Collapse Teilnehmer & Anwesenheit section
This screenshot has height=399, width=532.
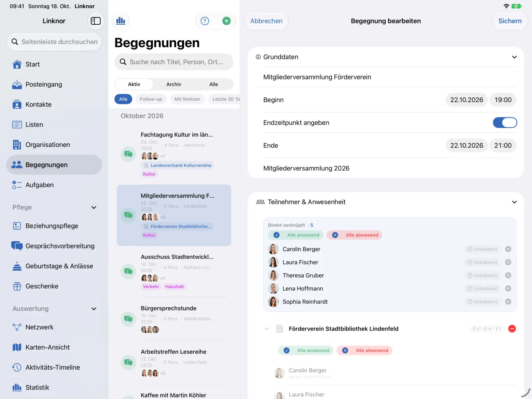[514, 202]
